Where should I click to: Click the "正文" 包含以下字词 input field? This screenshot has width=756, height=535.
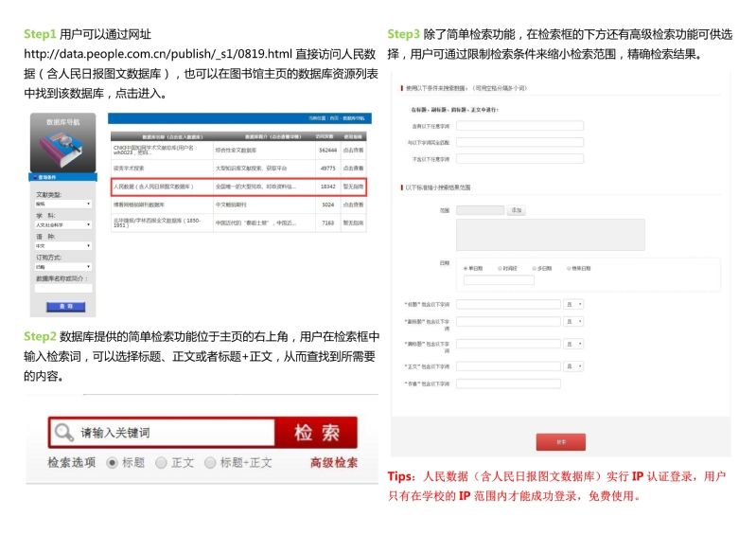coord(508,366)
